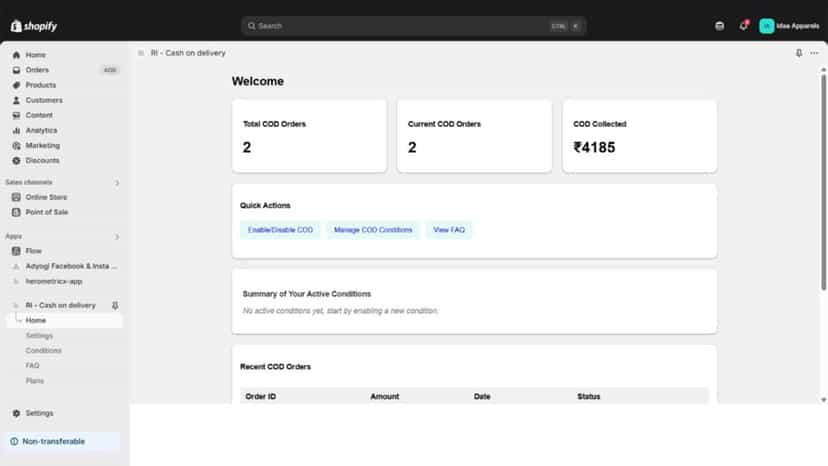Screen dimensions: 828x466
Task: Click the View FAQ button
Action: click(x=449, y=230)
